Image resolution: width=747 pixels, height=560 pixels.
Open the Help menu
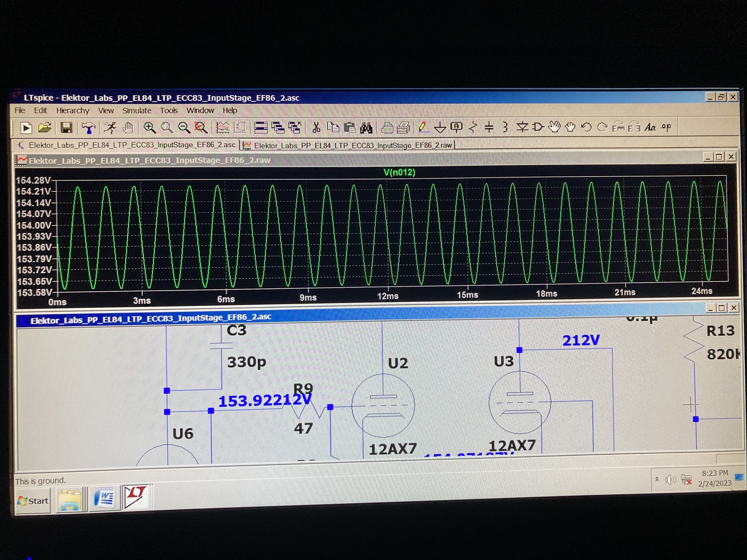tap(230, 110)
